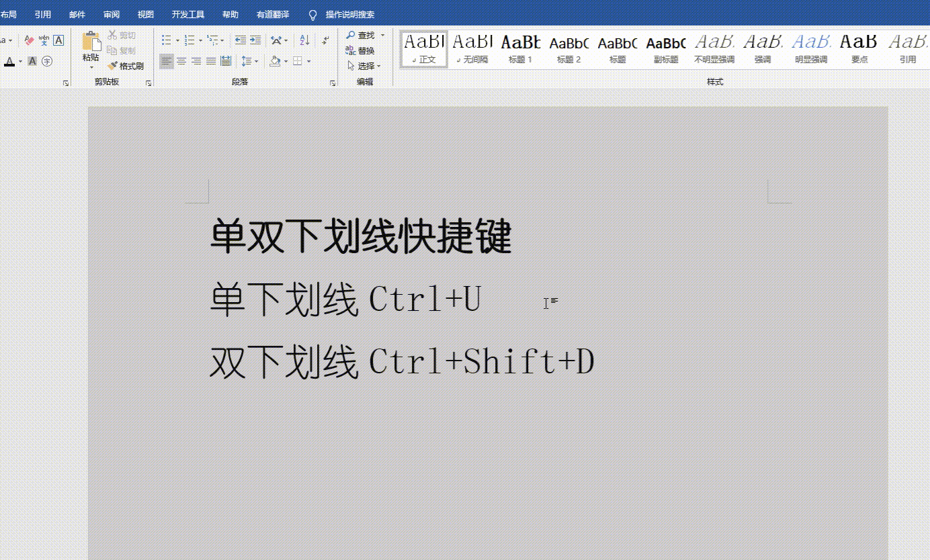Click the Increase Indent icon

tap(257, 40)
